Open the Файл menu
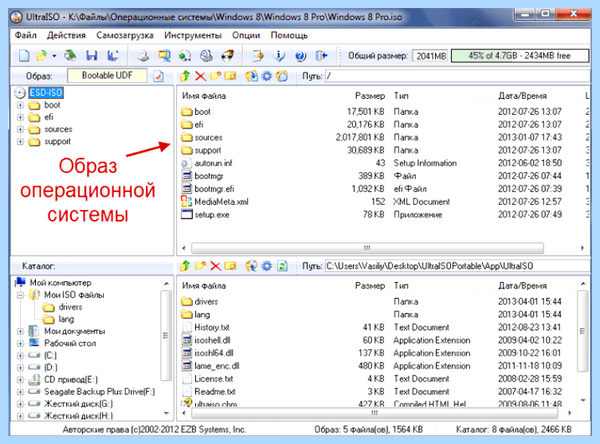The image size is (600, 444). (x=26, y=35)
